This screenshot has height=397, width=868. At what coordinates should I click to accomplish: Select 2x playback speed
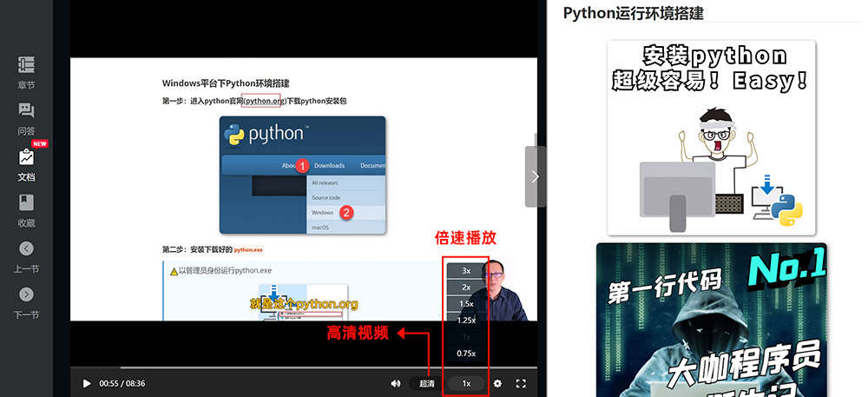pyautogui.click(x=466, y=287)
